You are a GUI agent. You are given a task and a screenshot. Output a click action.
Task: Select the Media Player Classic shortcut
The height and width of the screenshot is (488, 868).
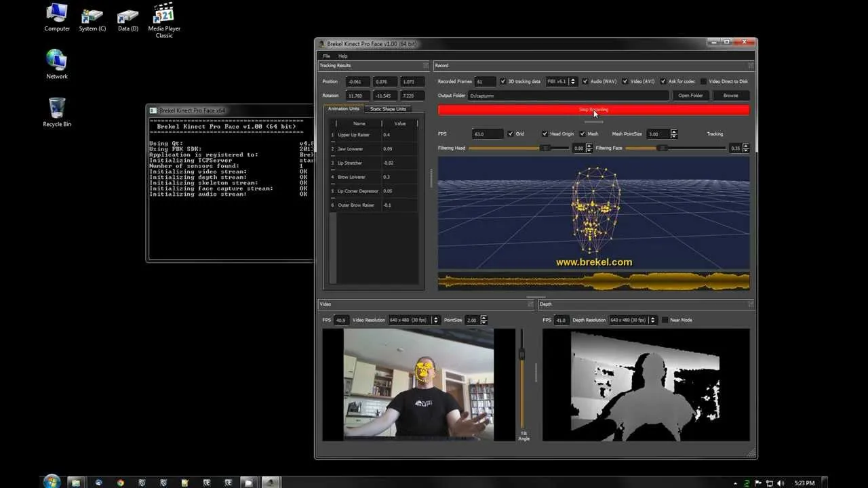coord(164,20)
